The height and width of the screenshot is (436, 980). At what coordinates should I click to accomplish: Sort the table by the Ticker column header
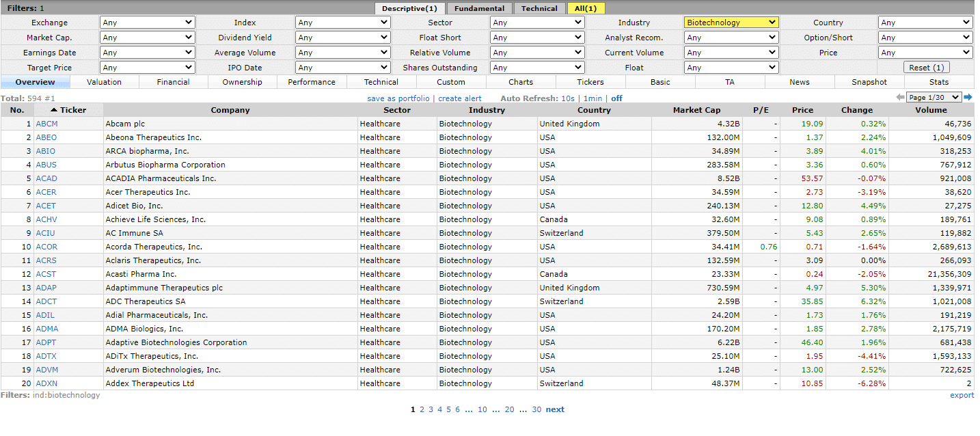coord(68,110)
